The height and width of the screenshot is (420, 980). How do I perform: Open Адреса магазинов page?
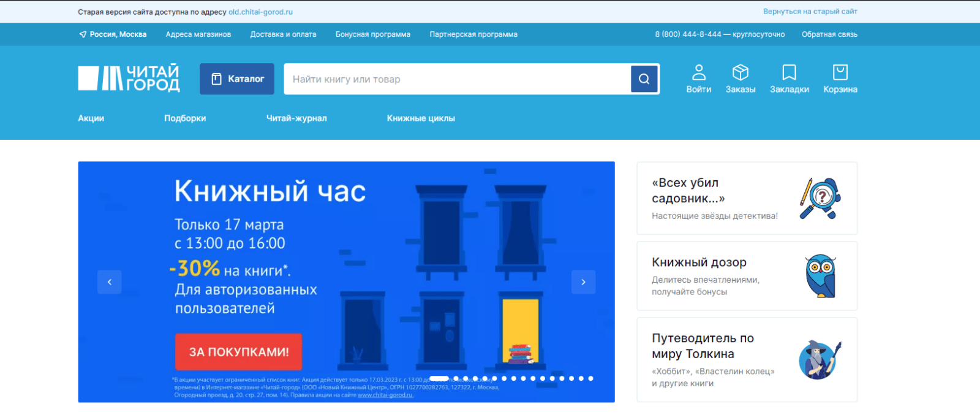(x=198, y=34)
